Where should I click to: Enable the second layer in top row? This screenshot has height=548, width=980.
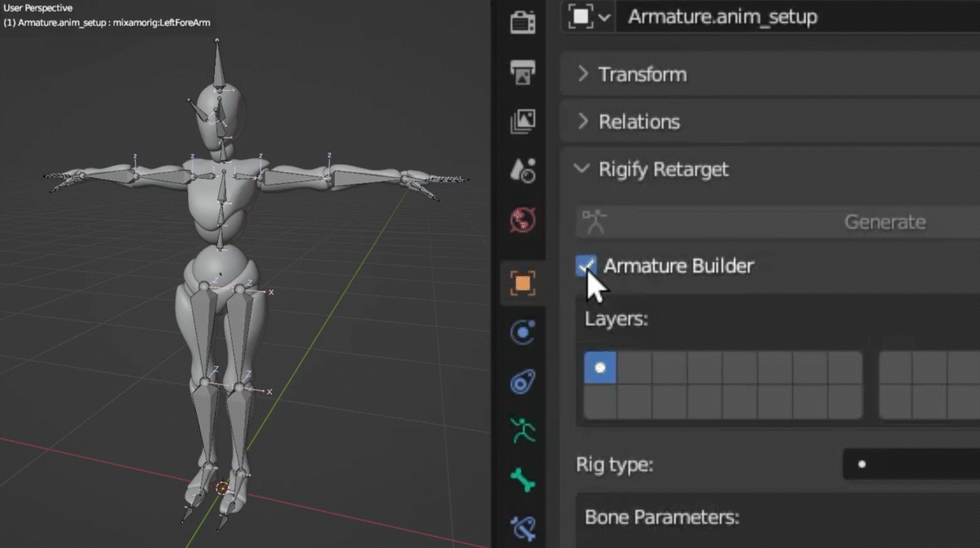[x=635, y=368]
